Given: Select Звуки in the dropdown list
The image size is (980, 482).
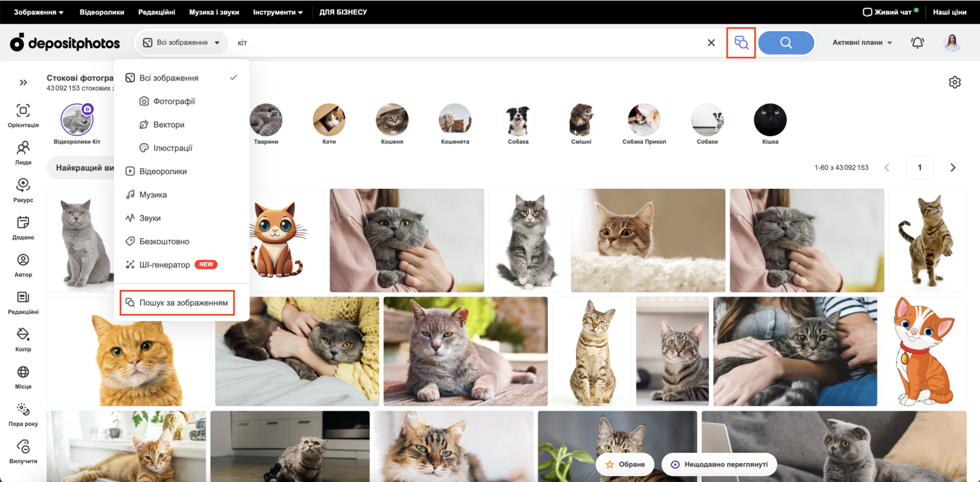Looking at the screenshot, I should (182, 218).
